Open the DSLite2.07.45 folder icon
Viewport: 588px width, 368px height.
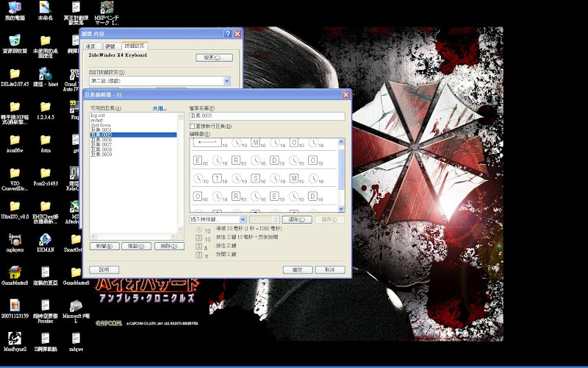[x=15, y=77]
